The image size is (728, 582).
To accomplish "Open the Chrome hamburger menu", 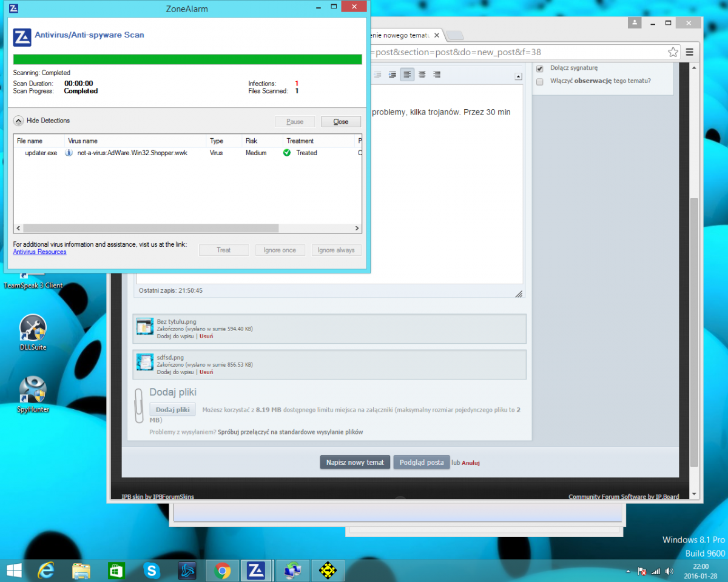I will click(690, 52).
